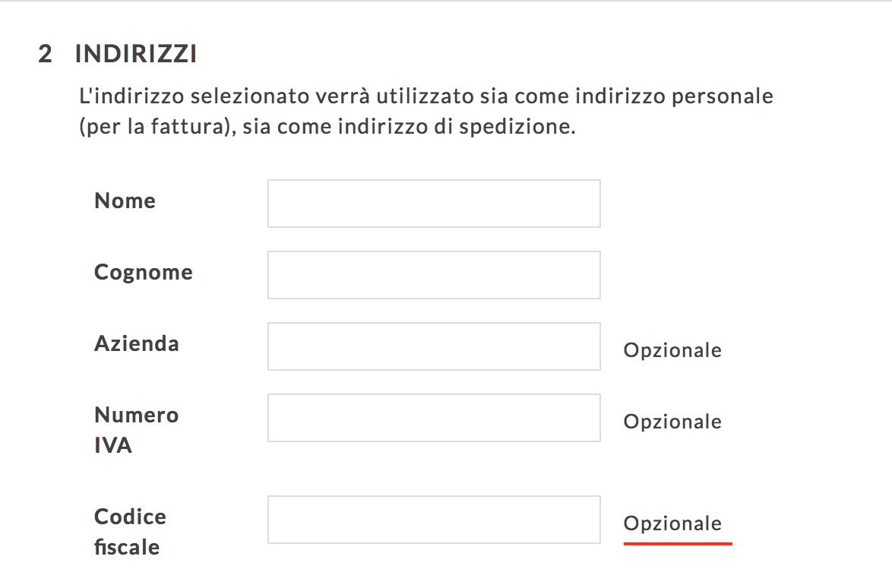Click Opzionale hint beside Azienda field

click(x=672, y=350)
